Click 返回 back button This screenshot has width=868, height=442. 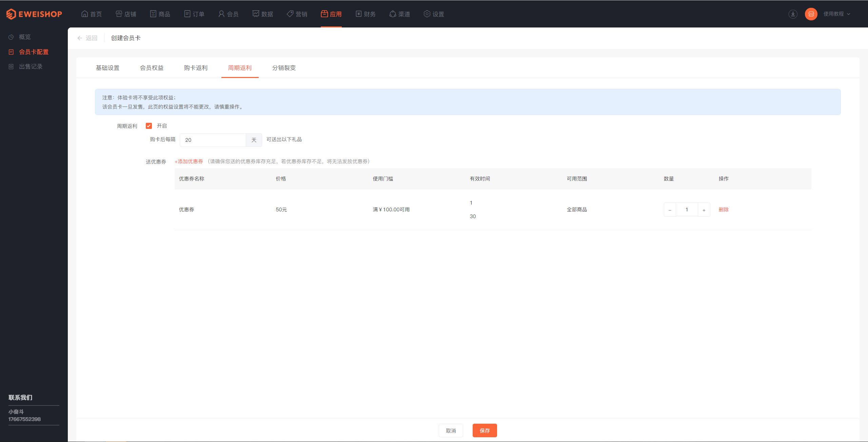[87, 38]
